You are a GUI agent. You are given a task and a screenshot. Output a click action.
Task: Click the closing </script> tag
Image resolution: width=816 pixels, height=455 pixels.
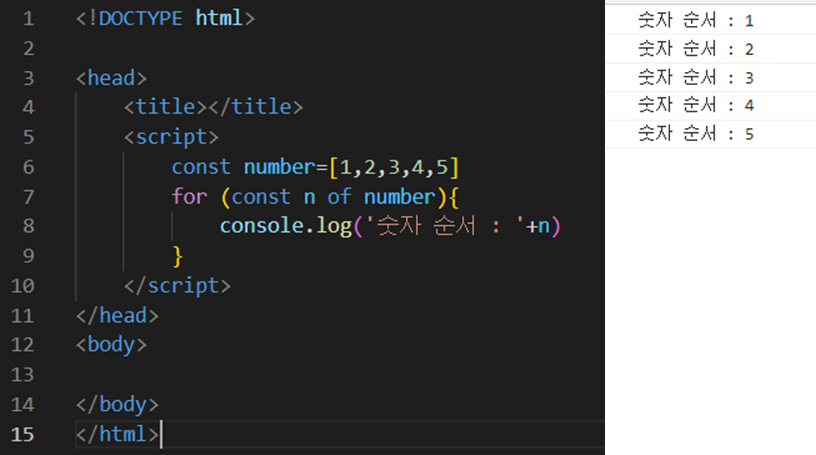[x=177, y=286]
